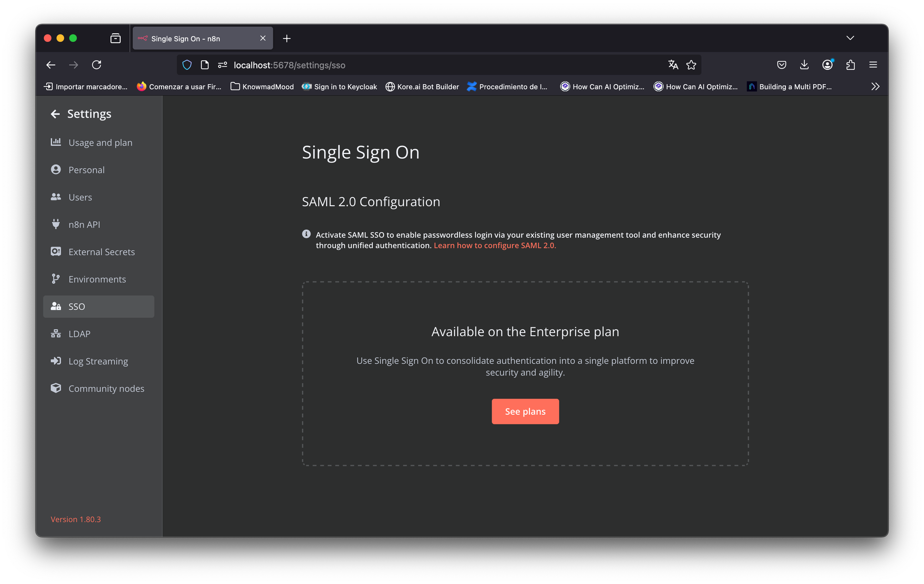Screen dimensions: 924x584
Task: Open Firefox application hamburger menu
Action: (x=873, y=65)
